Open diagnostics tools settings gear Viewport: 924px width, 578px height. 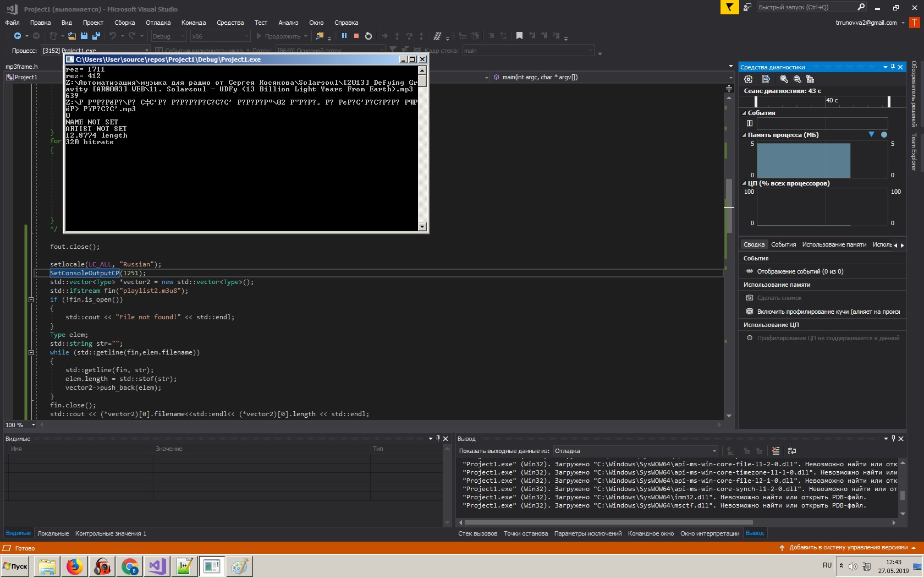(x=748, y=79)
